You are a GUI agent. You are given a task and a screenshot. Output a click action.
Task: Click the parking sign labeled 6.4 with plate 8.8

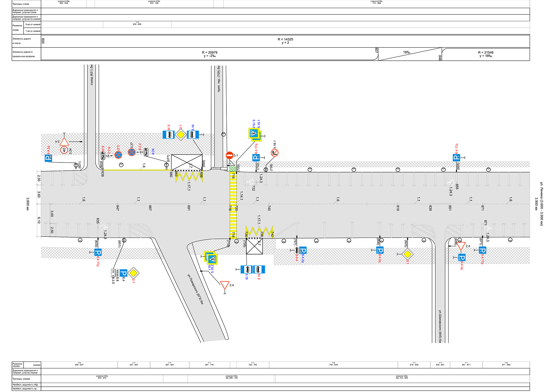click(x=123, y=273)
